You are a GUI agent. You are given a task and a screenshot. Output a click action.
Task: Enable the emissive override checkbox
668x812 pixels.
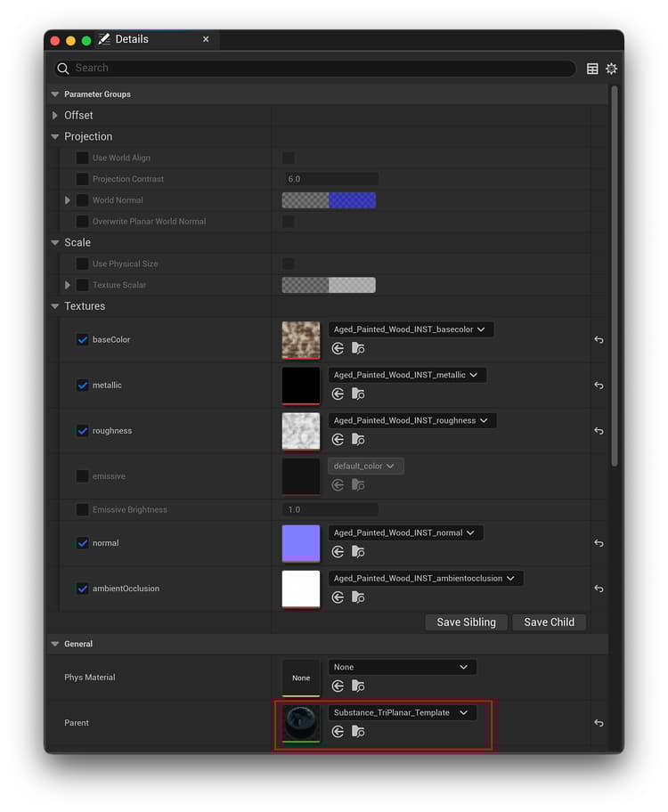click(x=83, y=476)
